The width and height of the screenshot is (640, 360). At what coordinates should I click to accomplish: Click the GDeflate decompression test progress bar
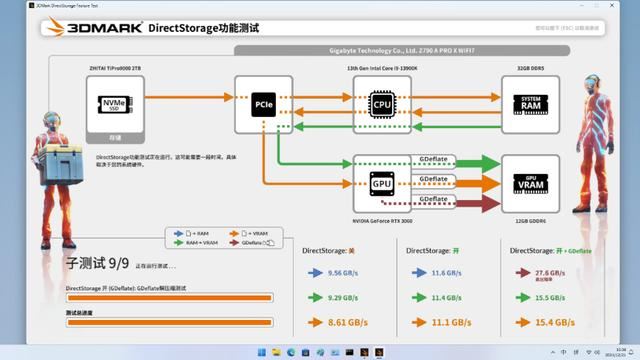[x=169, y=298]
